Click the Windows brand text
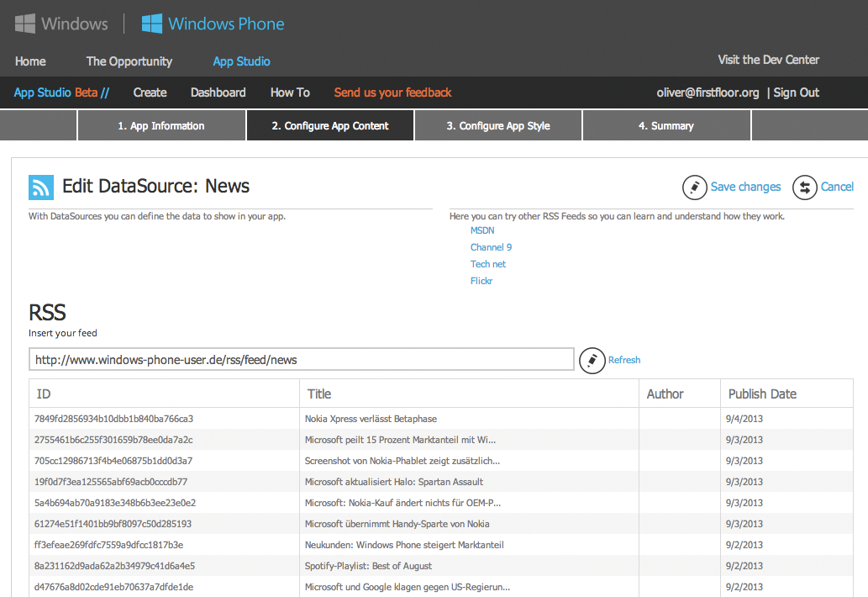 [75, 24]
